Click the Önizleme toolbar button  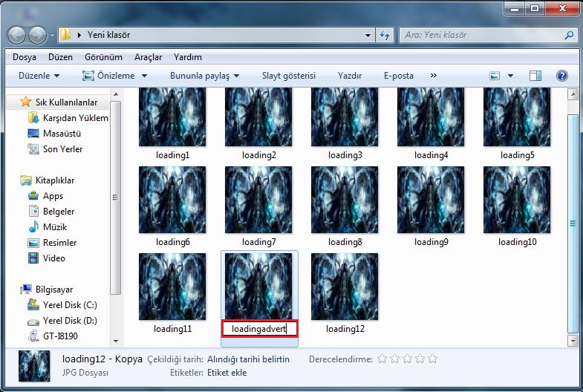[108, 76]
